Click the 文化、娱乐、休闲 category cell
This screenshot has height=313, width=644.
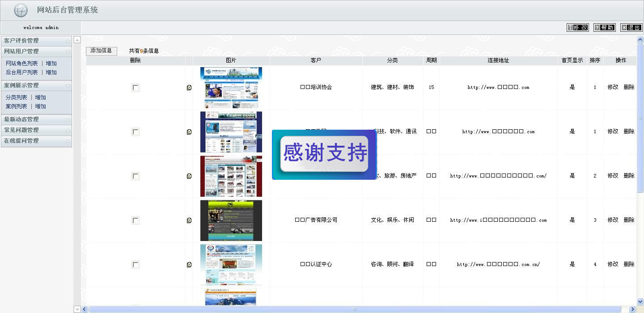tap(392, 220)
